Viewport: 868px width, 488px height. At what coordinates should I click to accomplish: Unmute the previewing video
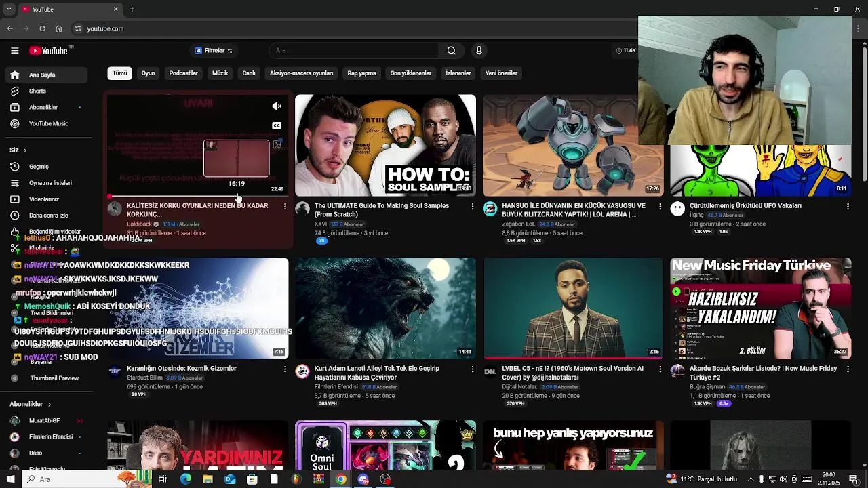click(x=277, y=106)
